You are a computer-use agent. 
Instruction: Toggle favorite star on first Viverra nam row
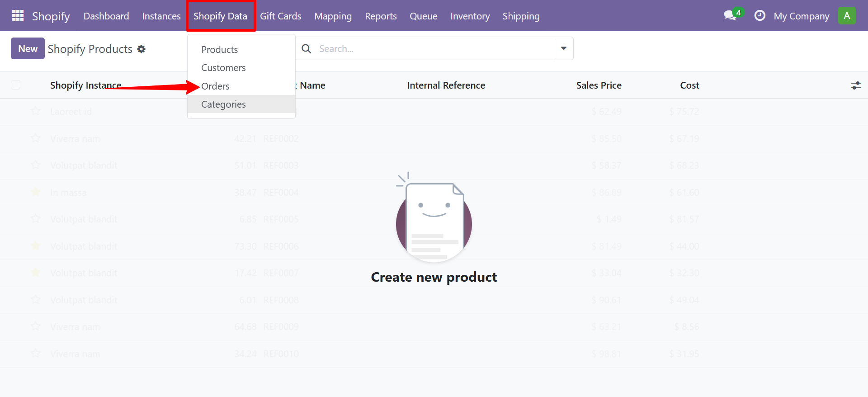(36, 138)
